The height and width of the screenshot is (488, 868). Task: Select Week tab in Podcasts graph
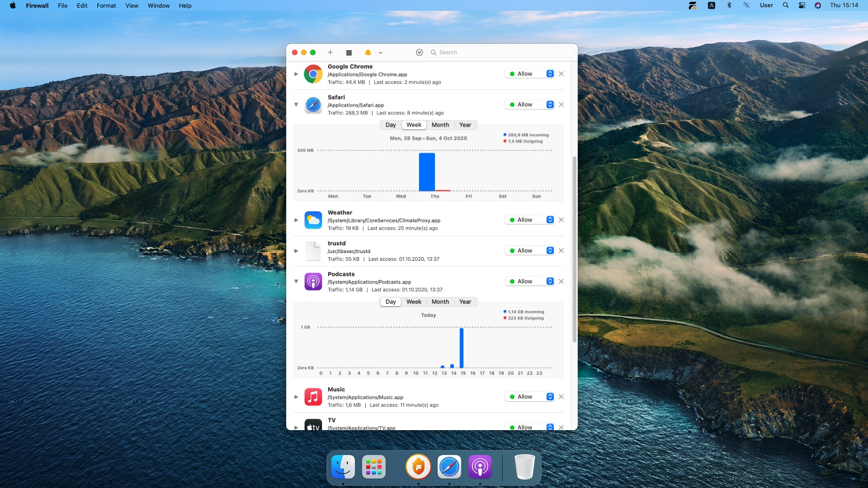pos(414,302)
